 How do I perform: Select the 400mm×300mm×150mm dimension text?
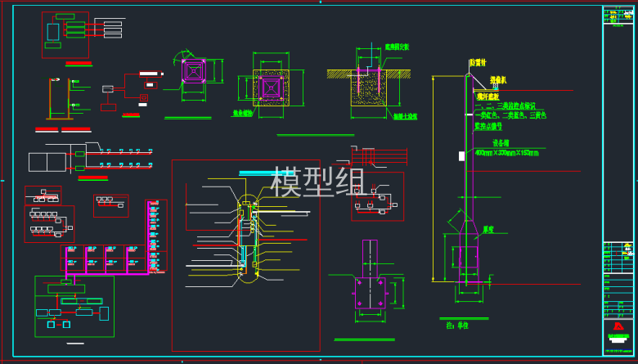(509, 152)
